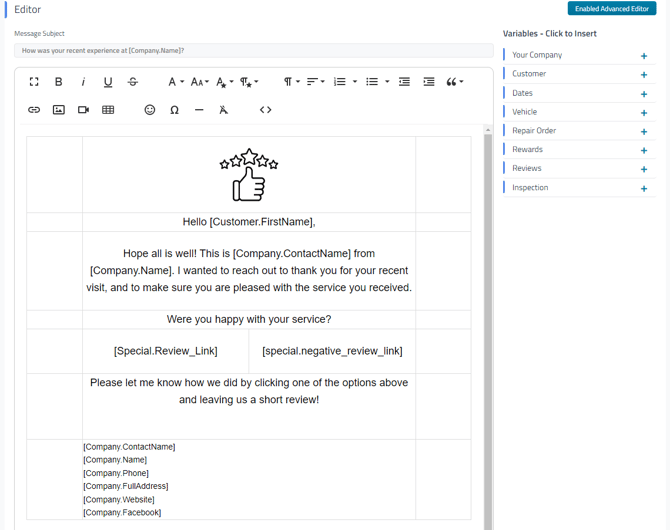Viewport: 670px width, 530px height.
Task: Open the emoticons picker
Action: pos(150,110)
